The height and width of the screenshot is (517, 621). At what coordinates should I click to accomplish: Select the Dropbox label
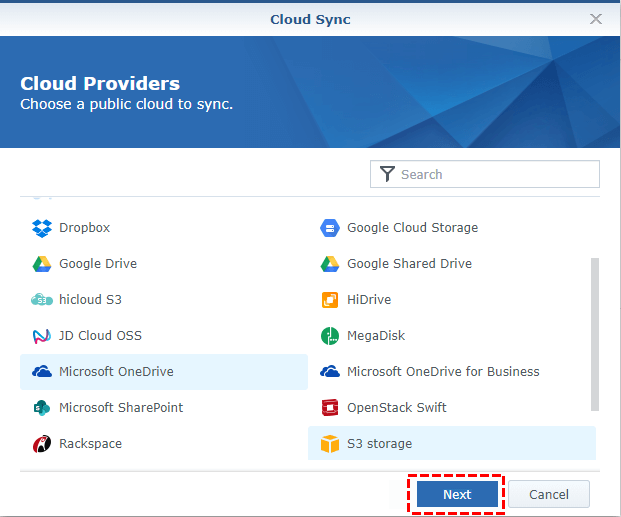point(84,228)
